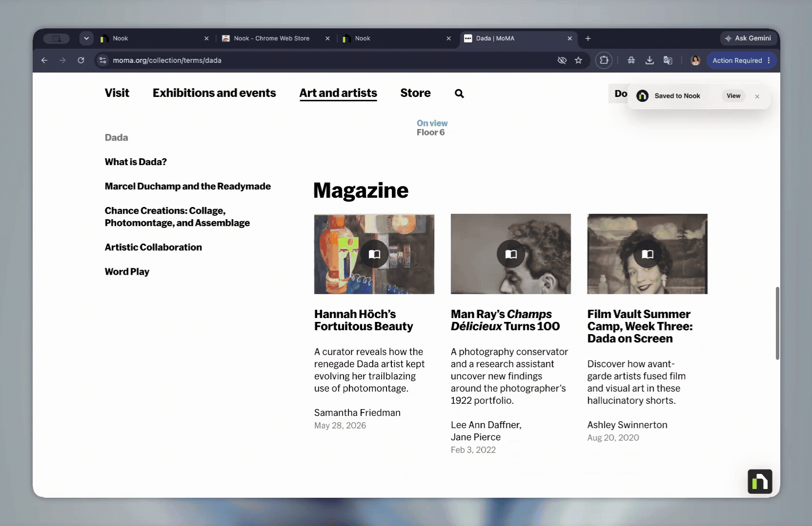Go to What is Dada? section
812x526 pixels.
coord(135,162)
